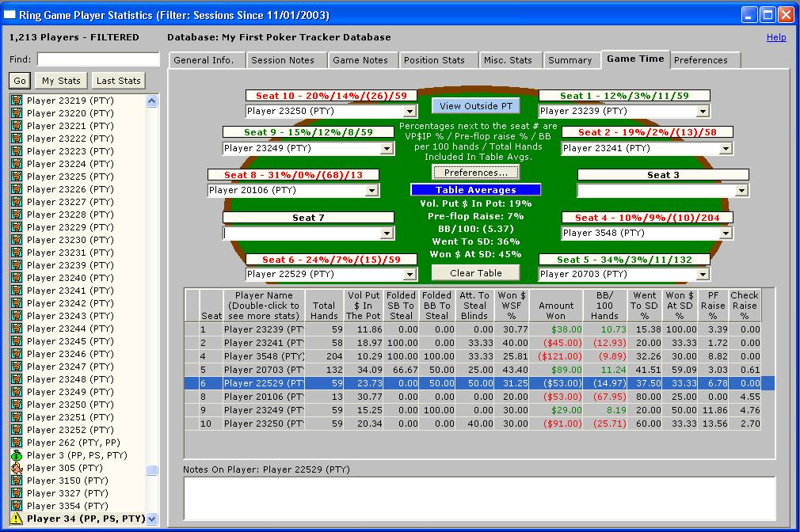The image size is (800, 532).
Task: Open the Seat 5 player dropdown
Action: pyautogui.click(x=703, y=275)
